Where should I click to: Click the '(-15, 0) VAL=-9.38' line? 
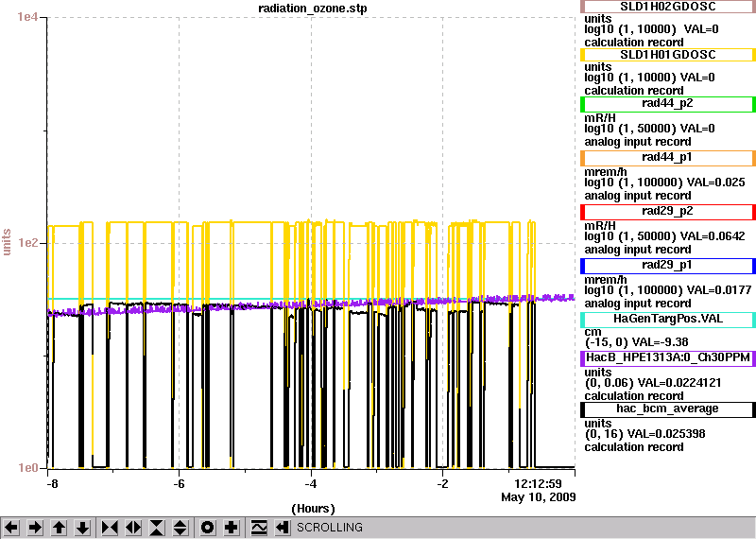click(636, 342)
